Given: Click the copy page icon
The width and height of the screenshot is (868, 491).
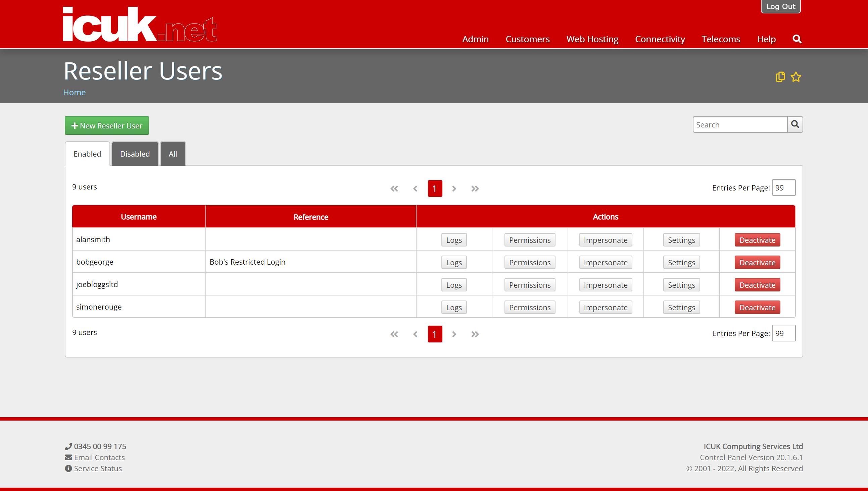Looking at the screenshot, I should coord(780,77).
